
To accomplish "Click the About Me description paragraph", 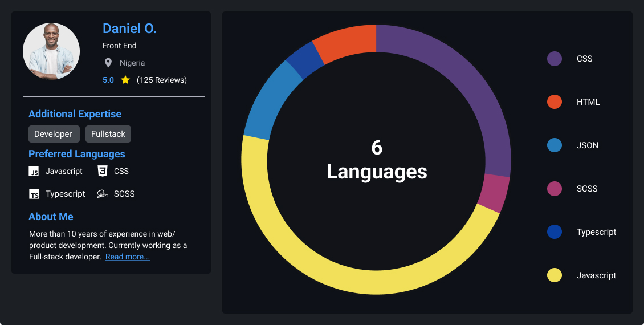I will (x=108, y=245).
